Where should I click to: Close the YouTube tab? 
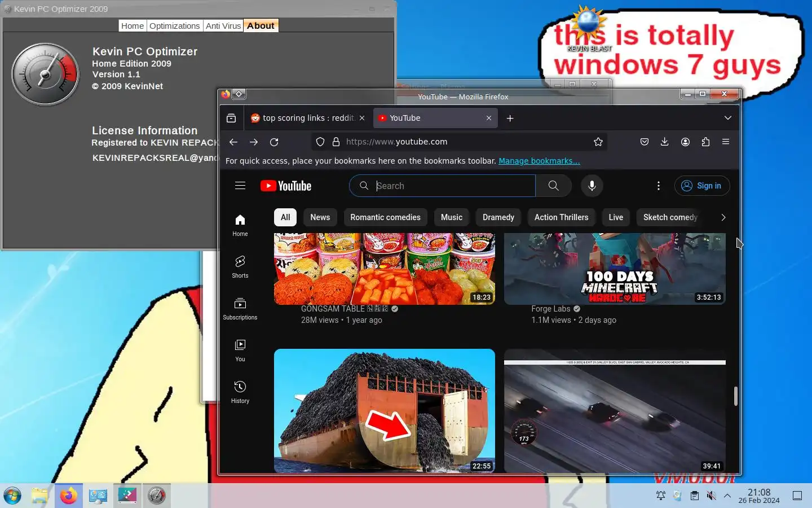point(489,118)
